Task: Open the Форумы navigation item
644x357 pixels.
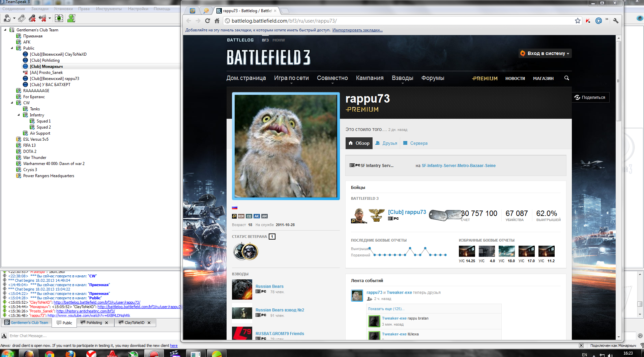Action: 433,78
